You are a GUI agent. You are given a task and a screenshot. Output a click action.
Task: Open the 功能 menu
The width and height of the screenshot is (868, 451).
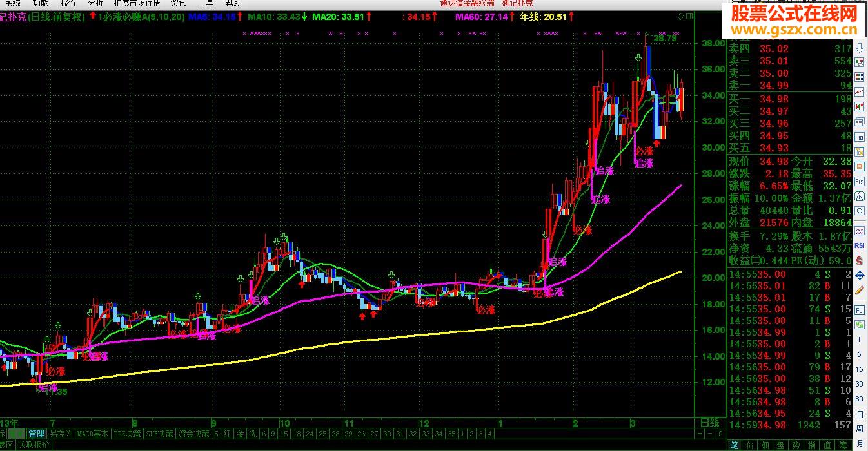coord(41,3)
